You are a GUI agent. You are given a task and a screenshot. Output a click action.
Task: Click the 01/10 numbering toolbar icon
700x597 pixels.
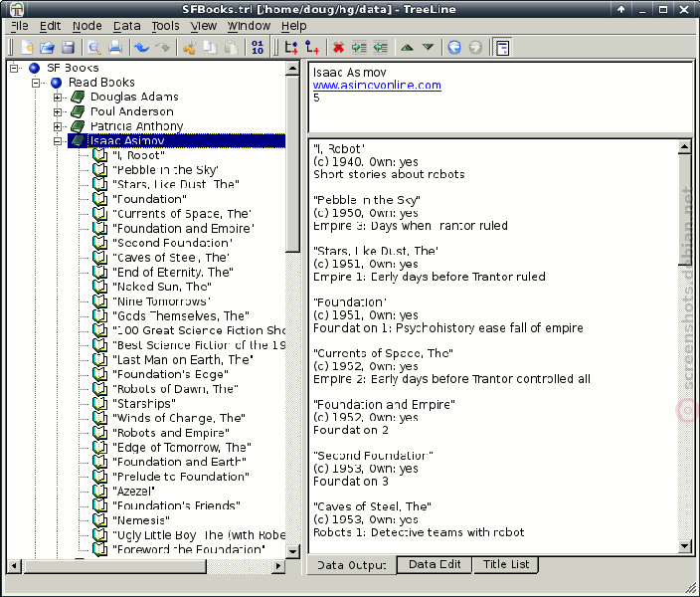tap(258, 48)
